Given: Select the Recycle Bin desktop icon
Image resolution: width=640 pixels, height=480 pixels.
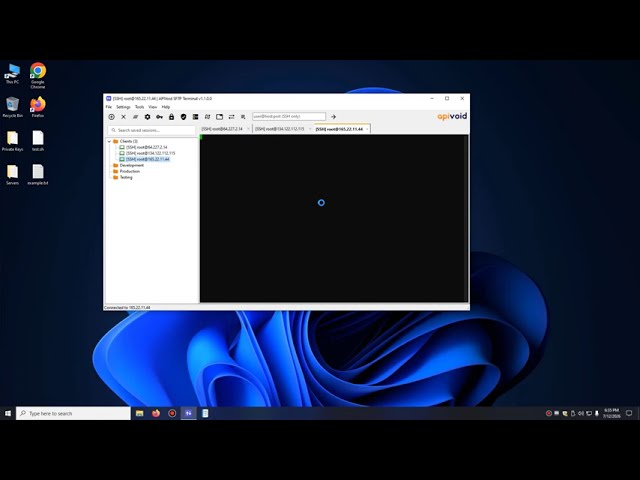Looking at the screenshot, I should [12, 107].
